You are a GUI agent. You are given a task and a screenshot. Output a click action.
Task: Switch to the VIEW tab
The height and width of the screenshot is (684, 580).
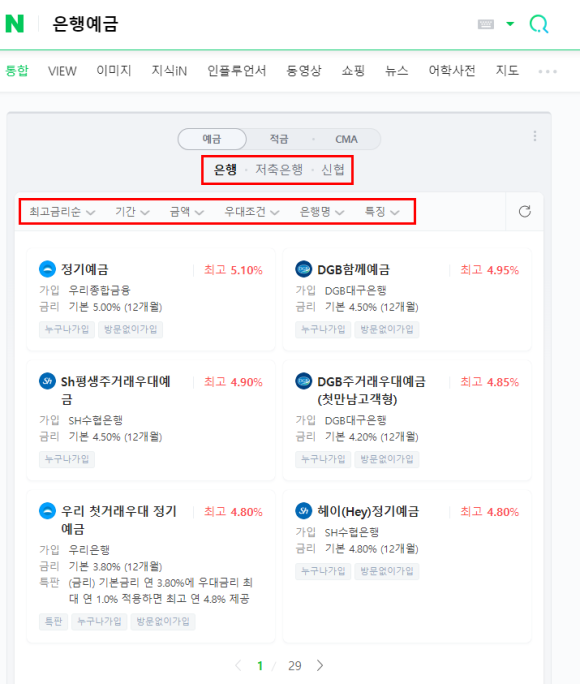[62, 71]
